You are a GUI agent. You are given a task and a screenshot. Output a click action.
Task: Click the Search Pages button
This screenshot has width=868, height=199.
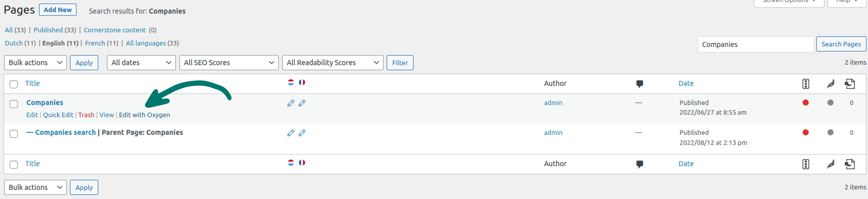tap(841, 44)
